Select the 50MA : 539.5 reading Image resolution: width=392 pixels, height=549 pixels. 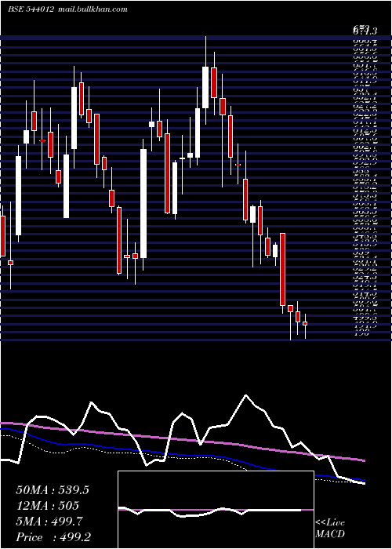click(53, 490)
